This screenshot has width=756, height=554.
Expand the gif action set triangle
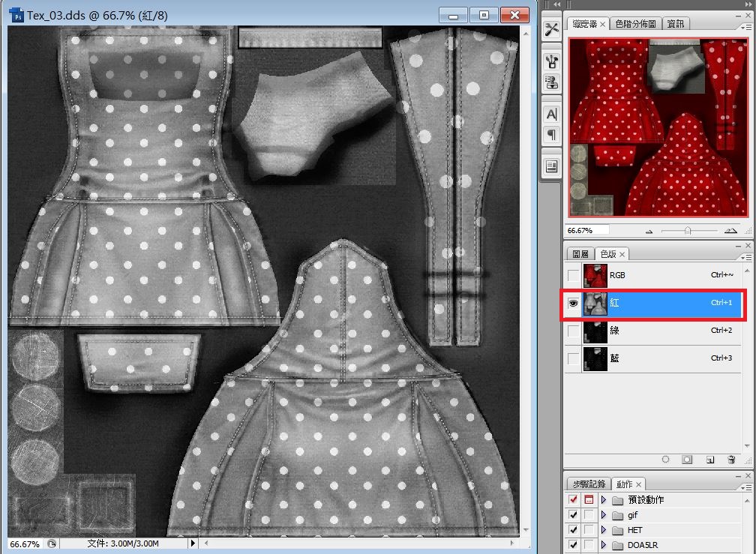[x=603, y=515]
